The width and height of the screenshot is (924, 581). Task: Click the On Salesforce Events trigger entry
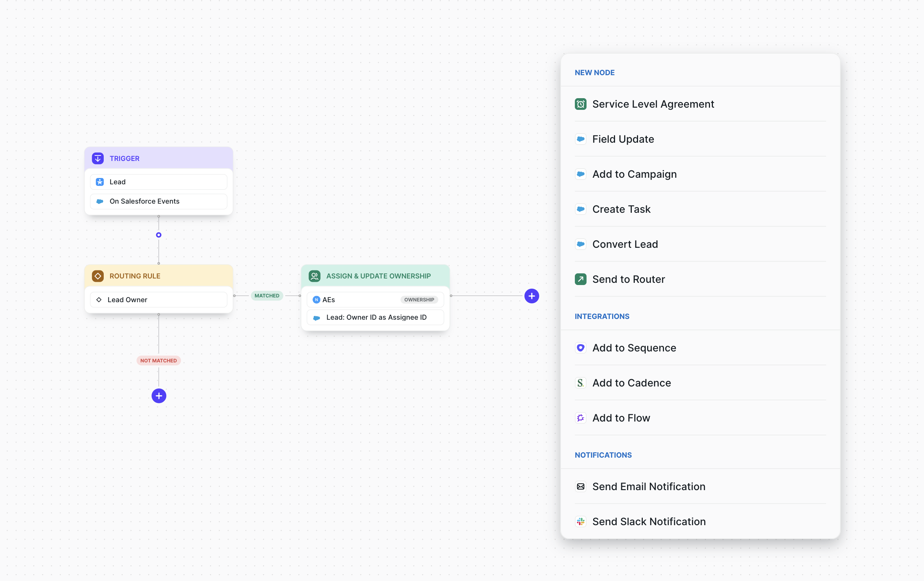(159, 201)
